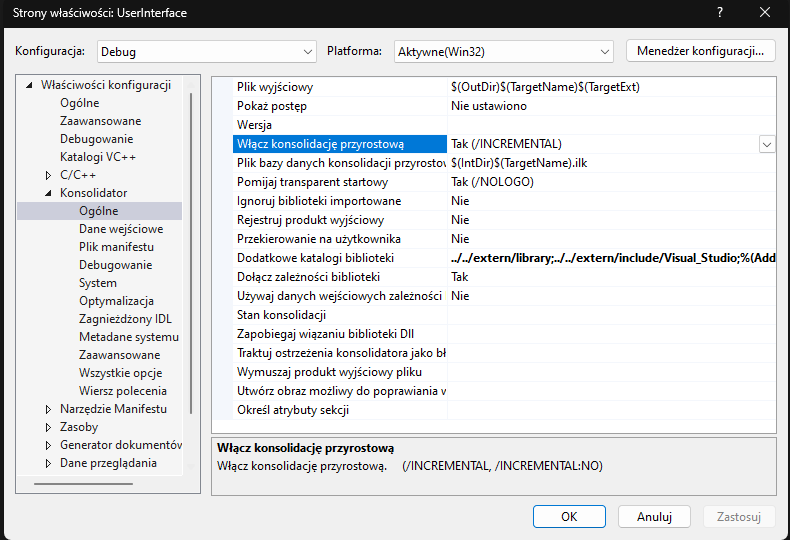The image size is (790, 540).
Task: Open dropdown arrow for incremental linking value
Action: coord(766,144)
